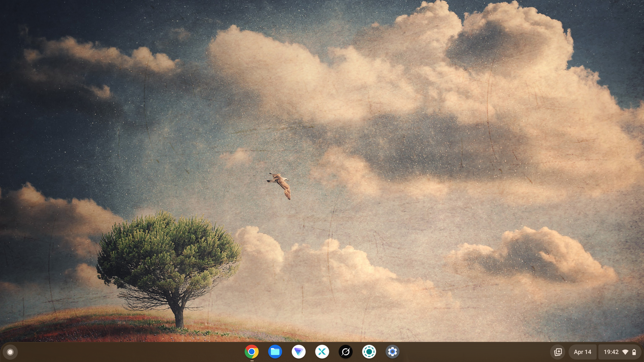Viewport: 644px width, 362px height.
Task: Click empty shelf area left of Chrome
Action: 134,352
